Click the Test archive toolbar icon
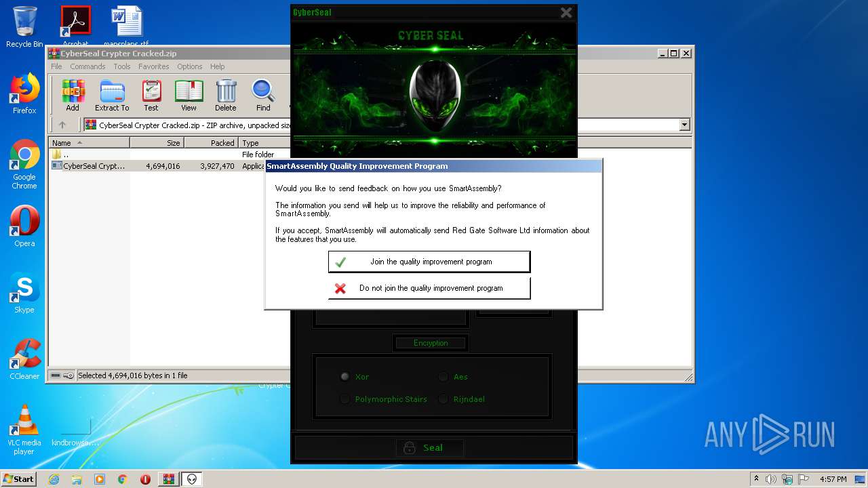 click(151, 96)
